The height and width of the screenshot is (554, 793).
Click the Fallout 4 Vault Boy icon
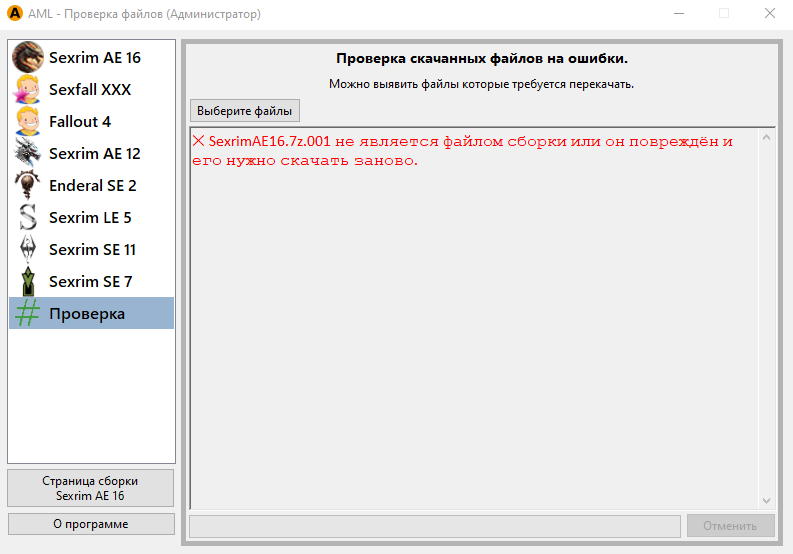[x=28, y=122]
